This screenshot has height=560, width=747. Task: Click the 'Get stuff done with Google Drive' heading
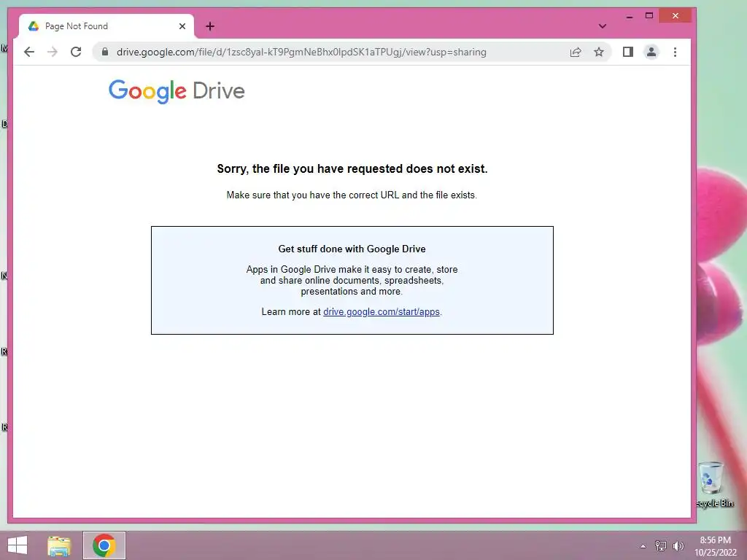pos(352,249)
